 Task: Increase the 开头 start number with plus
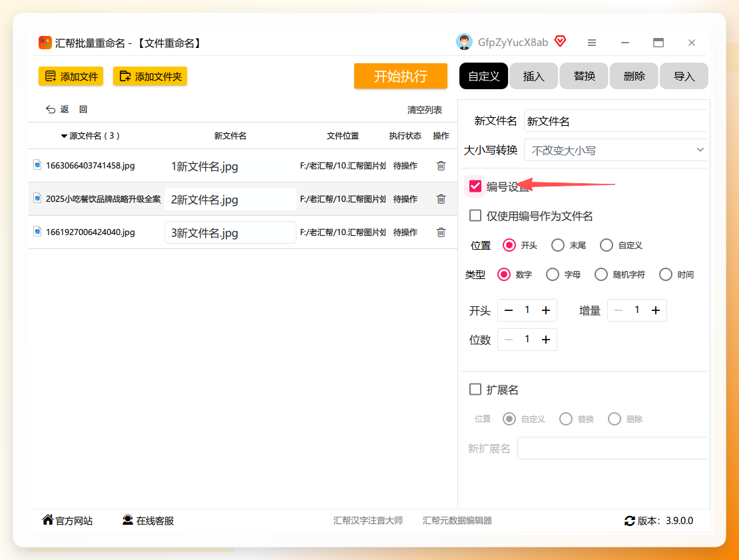(x=546, y=310)
